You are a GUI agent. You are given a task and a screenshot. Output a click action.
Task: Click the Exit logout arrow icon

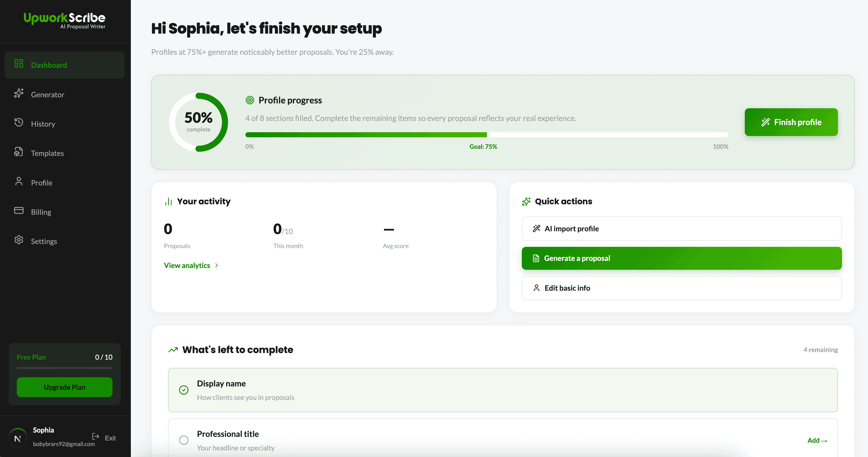[96, 436]
